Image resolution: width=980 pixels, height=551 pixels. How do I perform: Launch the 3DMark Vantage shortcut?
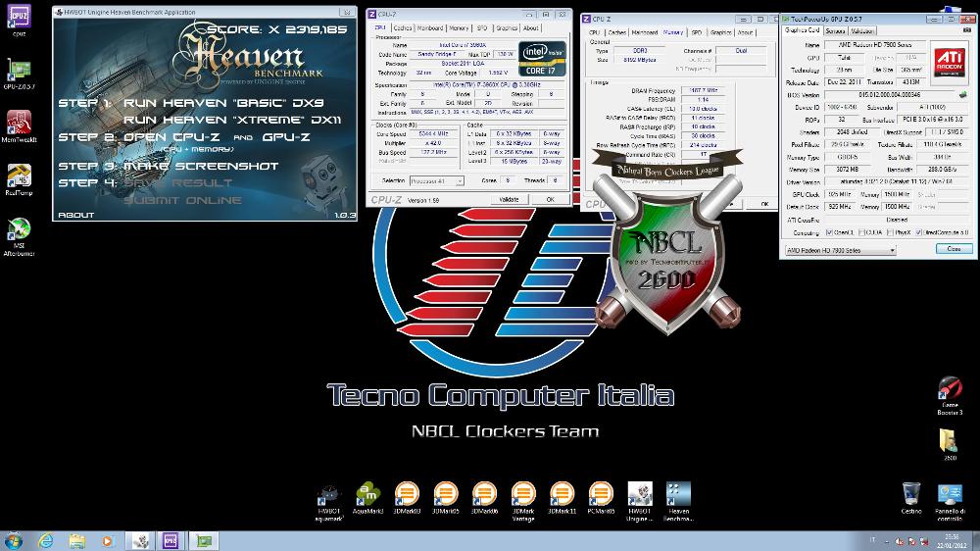(523, 502)
